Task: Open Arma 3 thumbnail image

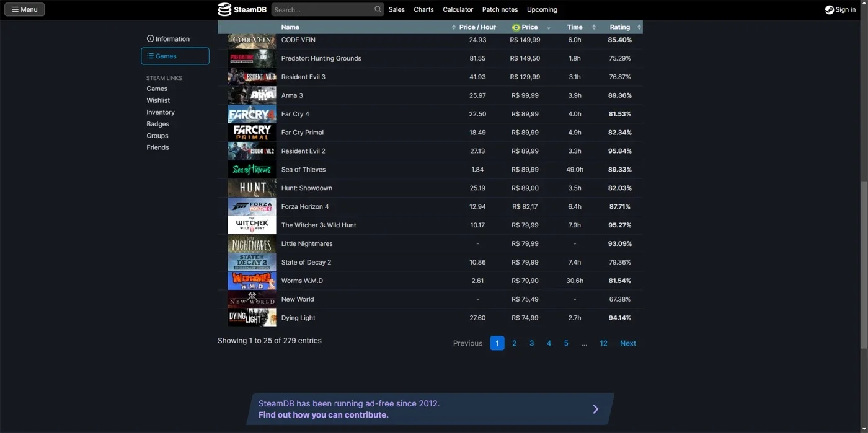Action: click(x=252, y=95)
